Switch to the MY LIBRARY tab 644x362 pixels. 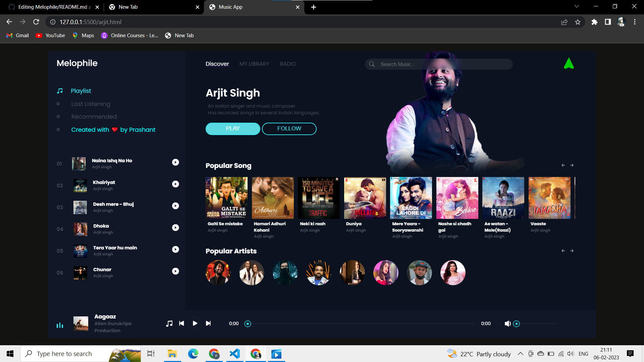click(x=254, y=64)
